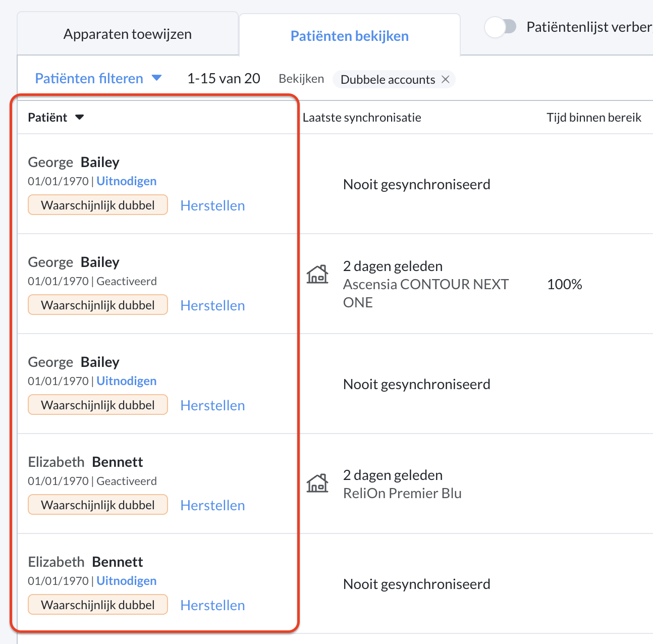Screen dimensions: 653x644
Task: Click the home icon beside ReliOn Premier Blu
Action: pos(317,484)
